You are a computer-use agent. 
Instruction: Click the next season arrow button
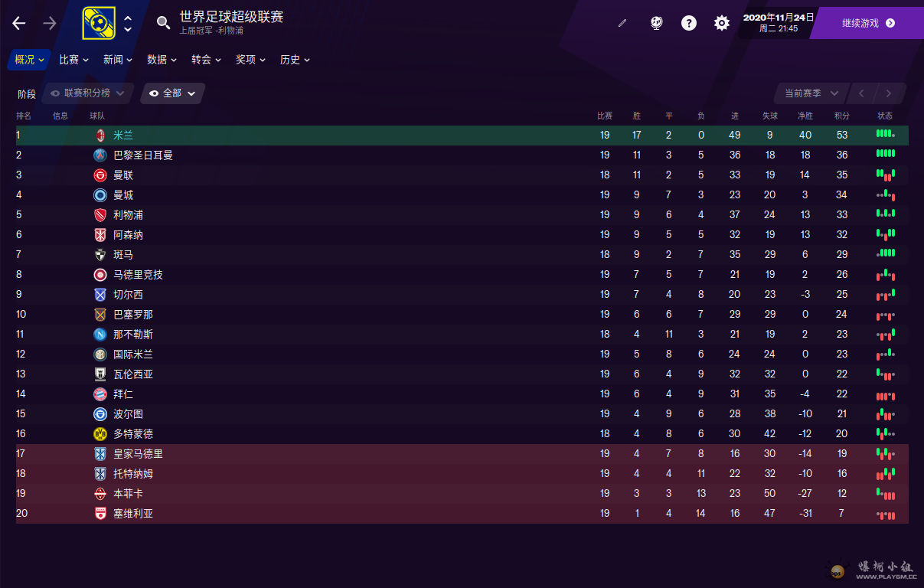(889, 93)
